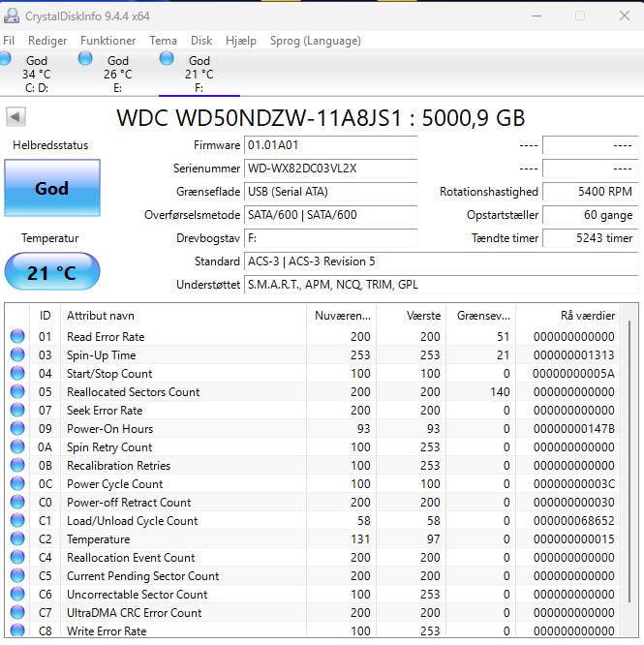Click status orb for Load/Unload Cycle Count row

click(x=17, y=520)
